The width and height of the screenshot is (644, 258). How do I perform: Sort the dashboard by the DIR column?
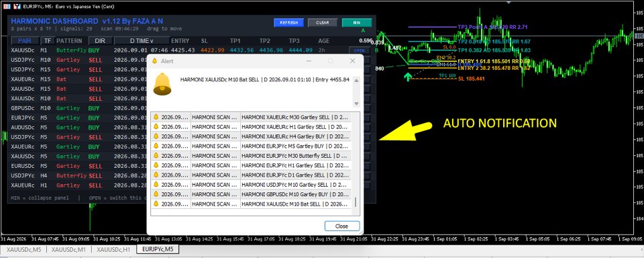(x=100, y=41)
